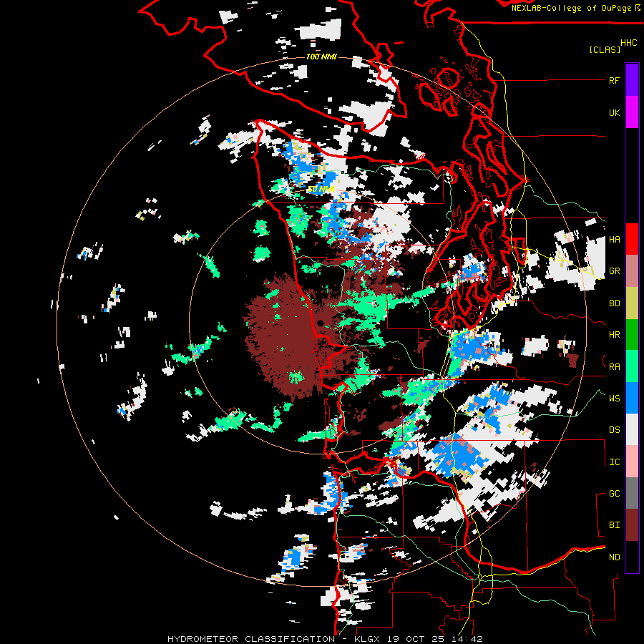Viewport: 644px width, 644px height.
Task: Select the gray GC legend swatch
Action: coord(632,493)
